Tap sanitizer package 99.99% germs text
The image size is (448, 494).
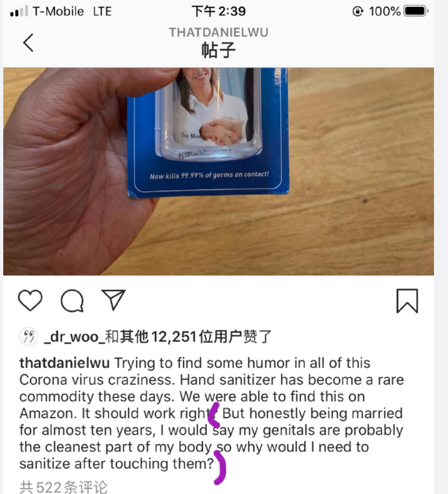click(x=209, y=175)
